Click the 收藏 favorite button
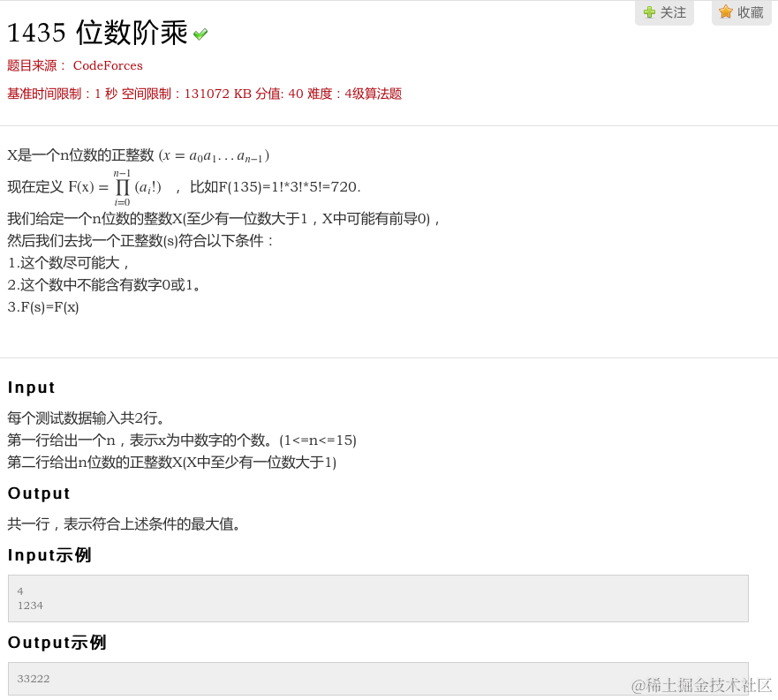 (741, 11)
